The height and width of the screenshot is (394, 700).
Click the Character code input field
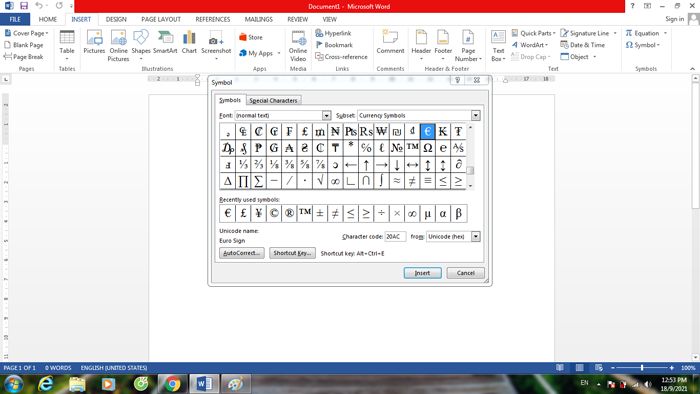coord(395,236)
